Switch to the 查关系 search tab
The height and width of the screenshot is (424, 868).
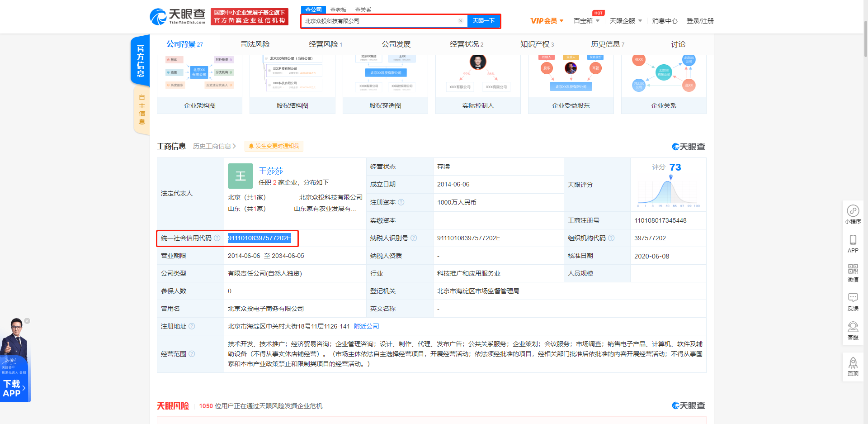[363, 10]
